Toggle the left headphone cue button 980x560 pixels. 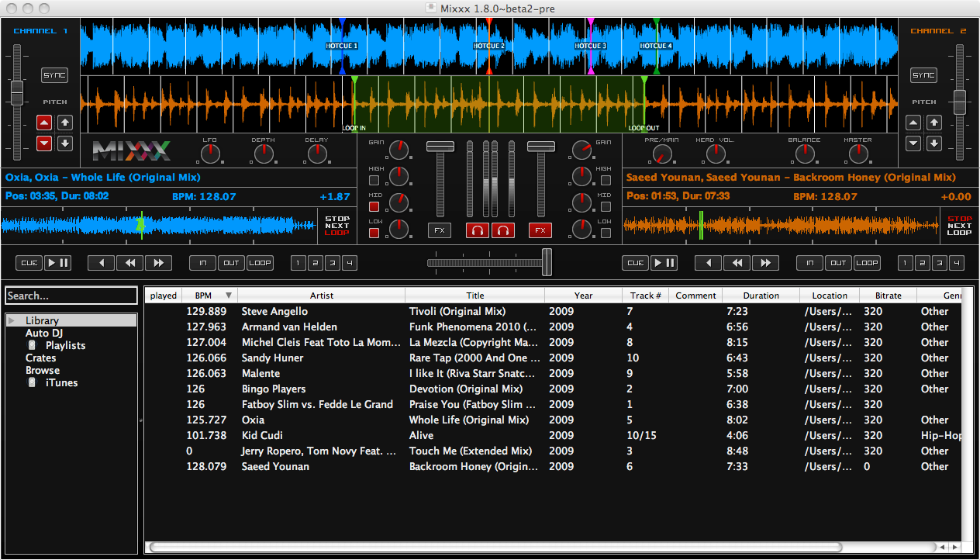click(x=478, y=230)
